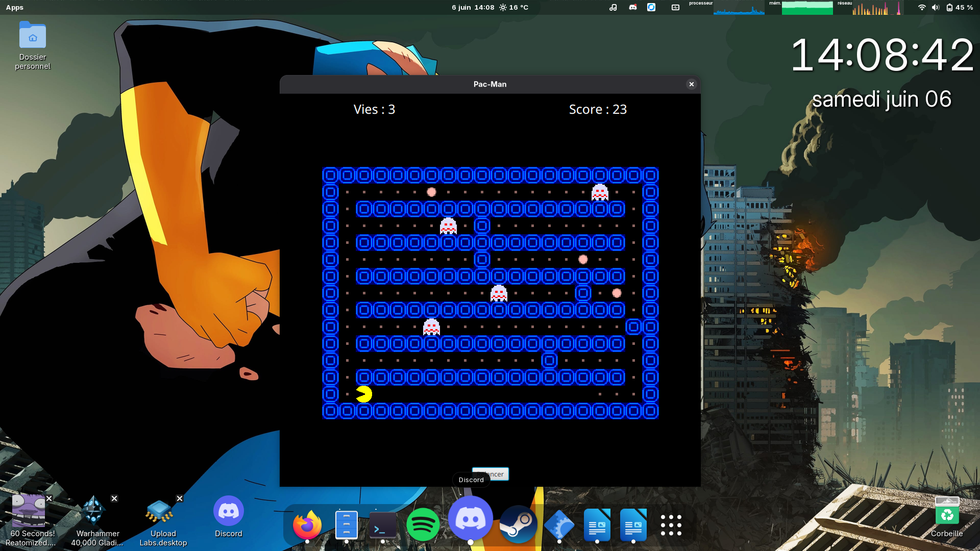Click the Score : 23 label
The height and width of the screenshot is (551, 980).
click(598, 109)
